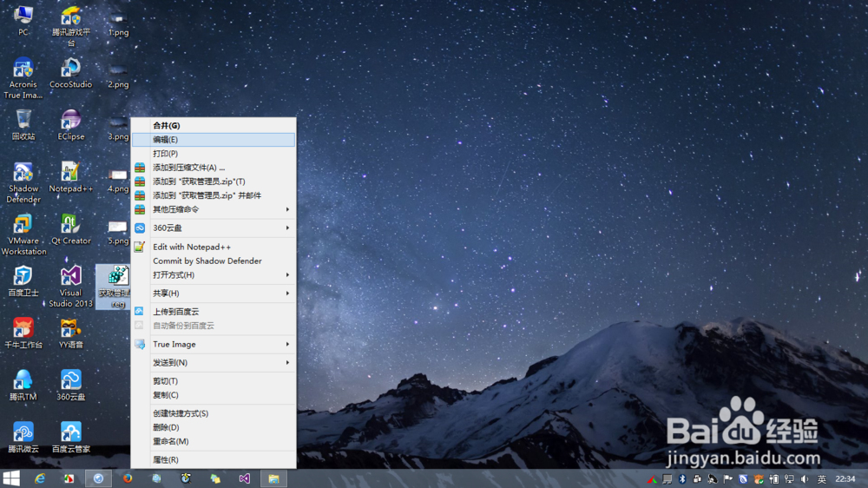Select the Qt Creator desktop icon
This screenshot has height=488, width=868.
pyautogui.click(x=71, y=229)
